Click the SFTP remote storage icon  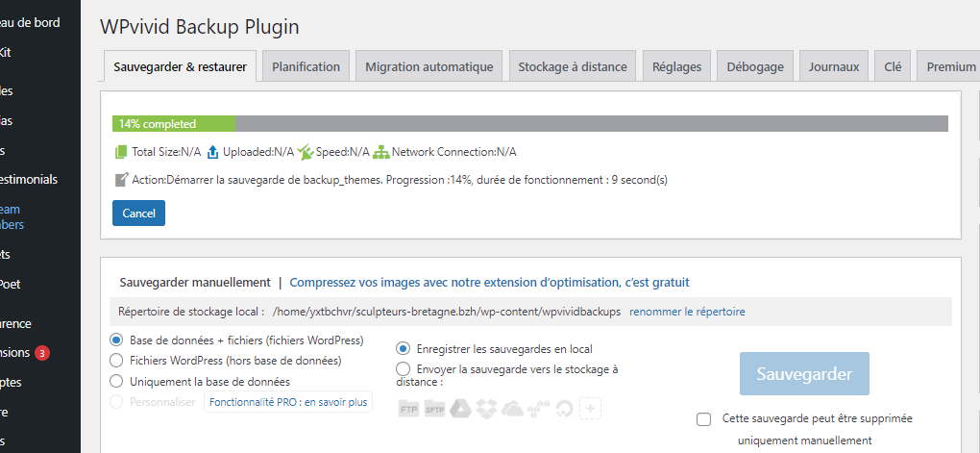pyautogui.click(x=433, y=409)
